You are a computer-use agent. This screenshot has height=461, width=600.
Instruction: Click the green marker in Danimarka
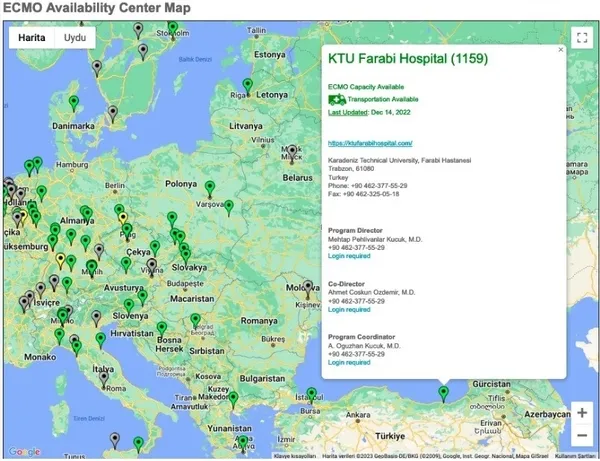tap(73, 103)
